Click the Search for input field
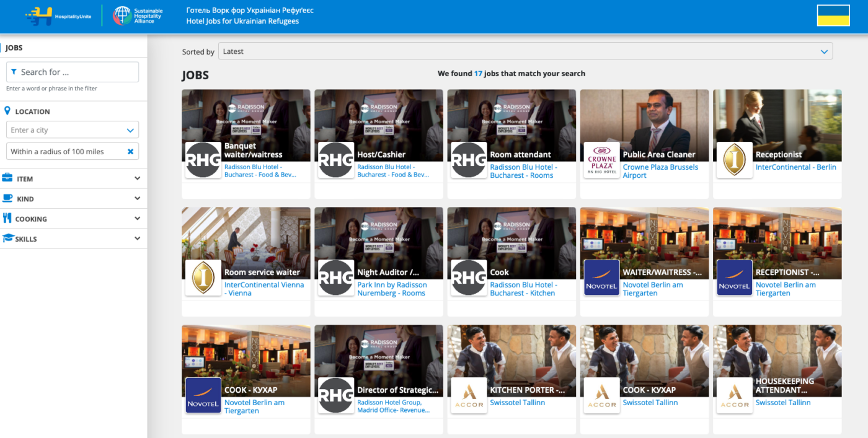 pos(73,72)
